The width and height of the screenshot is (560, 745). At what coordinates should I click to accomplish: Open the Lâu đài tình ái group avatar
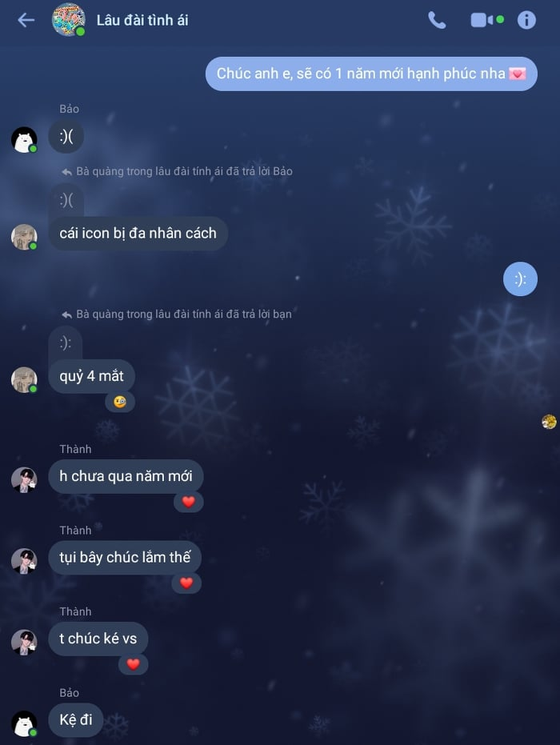pos(68,19)
